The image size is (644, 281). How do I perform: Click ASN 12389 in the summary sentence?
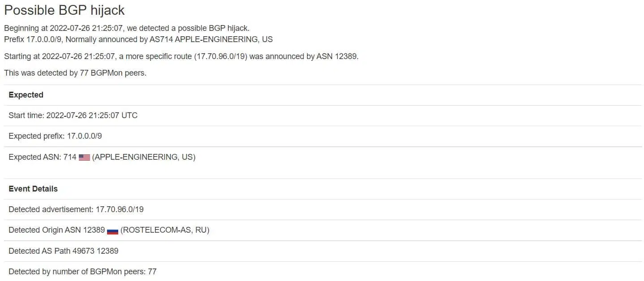[x=337, y=57]
